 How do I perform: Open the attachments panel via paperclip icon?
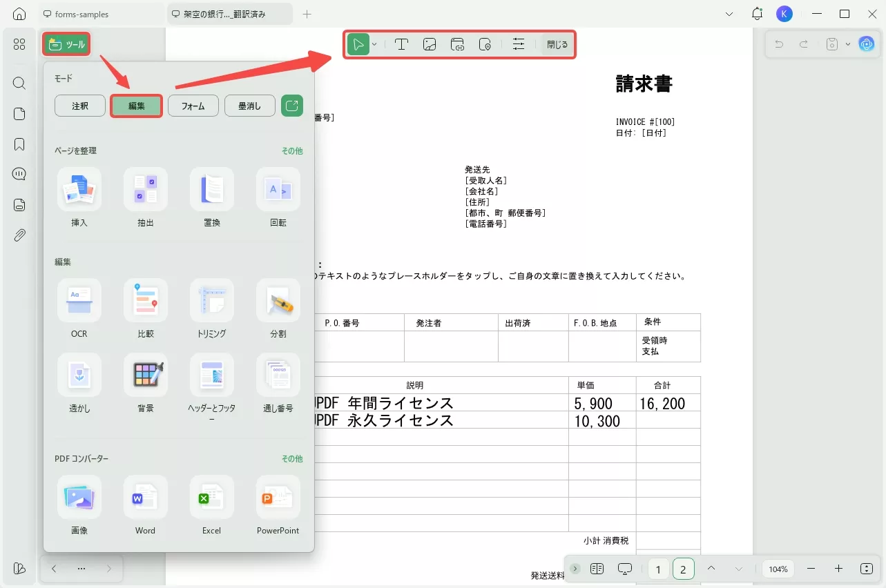pyautogui.click(x=19, y=235)
